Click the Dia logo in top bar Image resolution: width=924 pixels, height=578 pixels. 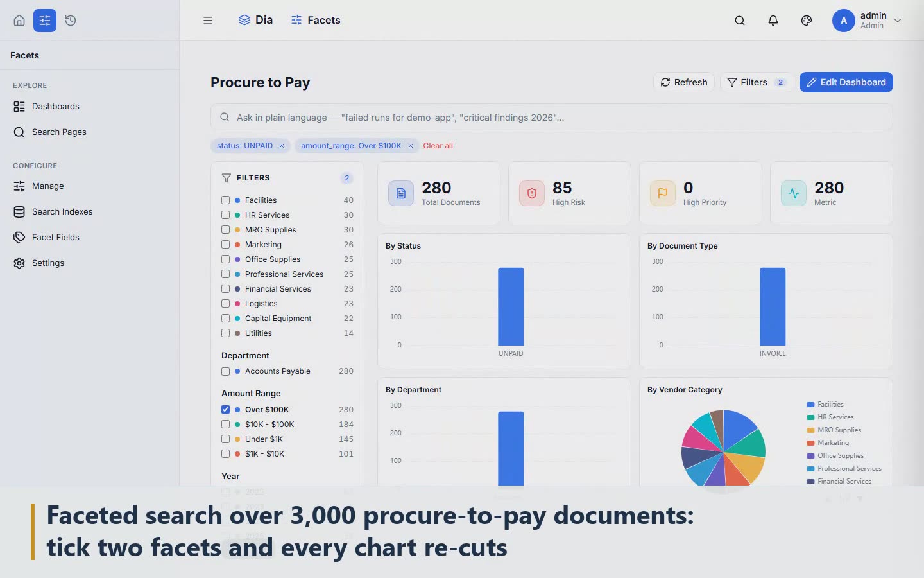point(255,21)
